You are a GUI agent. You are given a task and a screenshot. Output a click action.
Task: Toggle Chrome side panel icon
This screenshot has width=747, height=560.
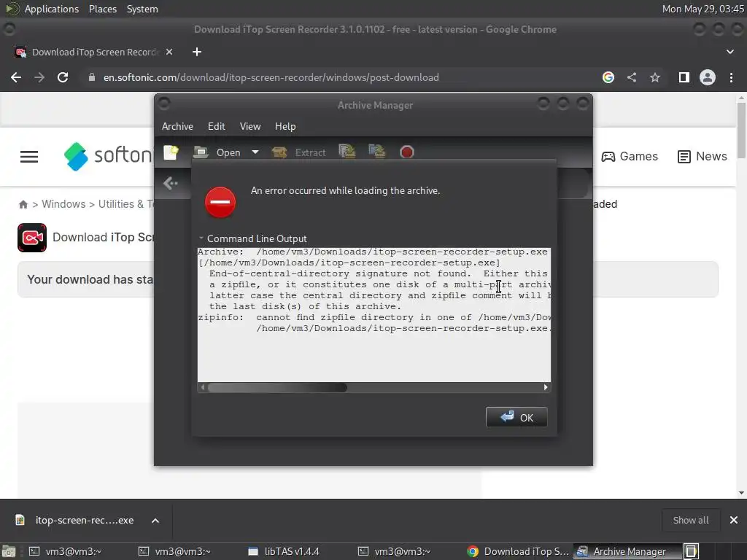click(684, 77)
